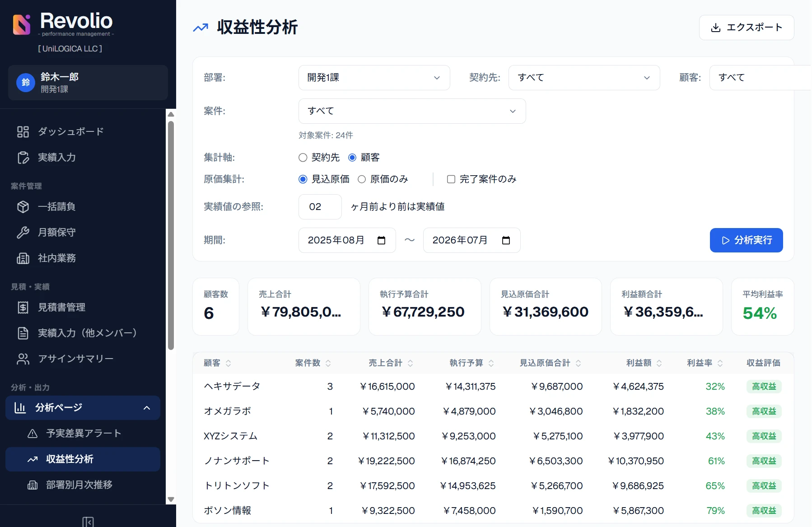Click the 予実差異アラート warning triangle icon
This screenshot has height=527, width=812.
click(33, 434)
